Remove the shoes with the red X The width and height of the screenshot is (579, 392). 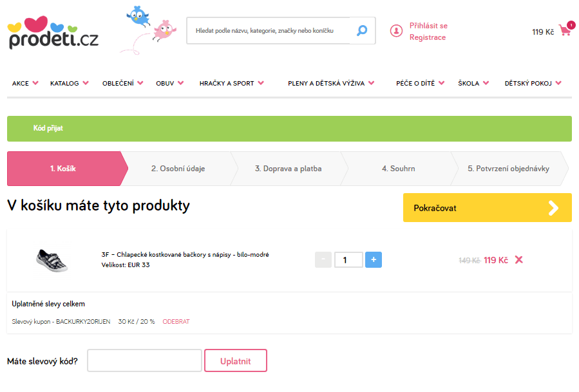coord(519,260)
